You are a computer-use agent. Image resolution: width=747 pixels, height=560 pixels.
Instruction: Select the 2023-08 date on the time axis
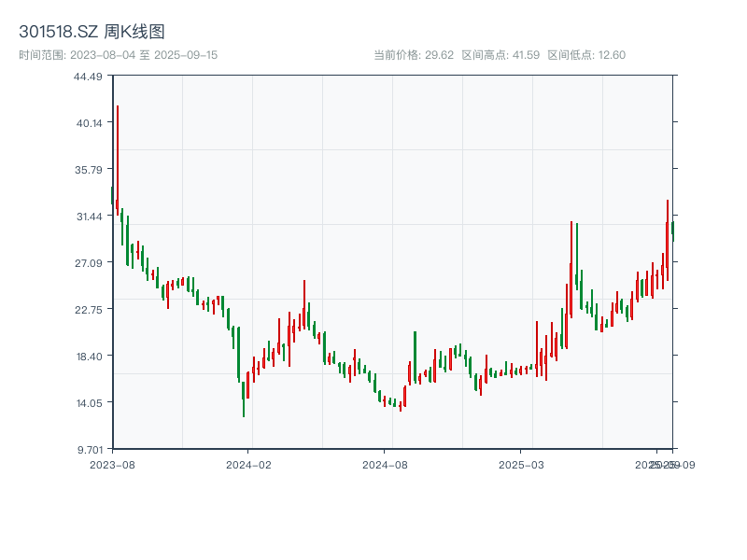click(112, 464)
